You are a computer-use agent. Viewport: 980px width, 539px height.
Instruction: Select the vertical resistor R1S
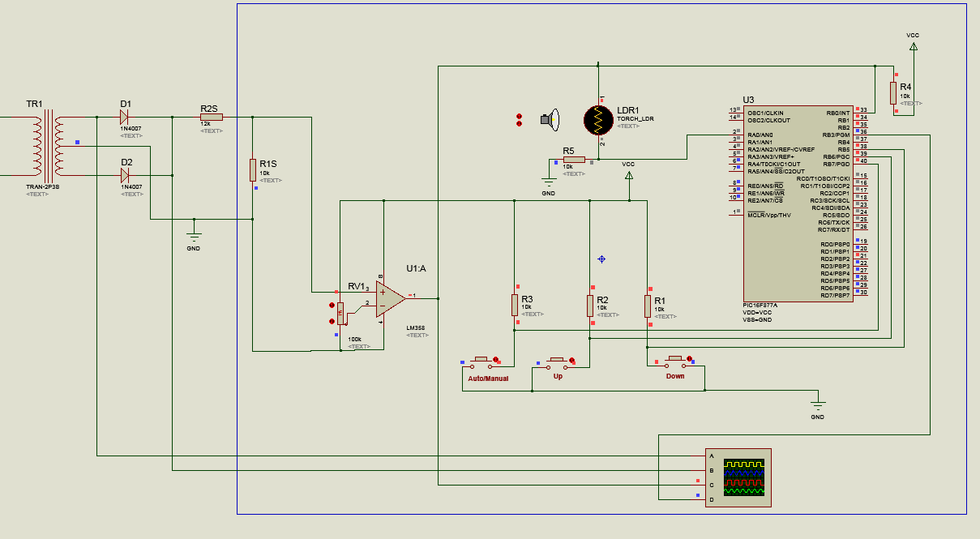click(253, 170)
